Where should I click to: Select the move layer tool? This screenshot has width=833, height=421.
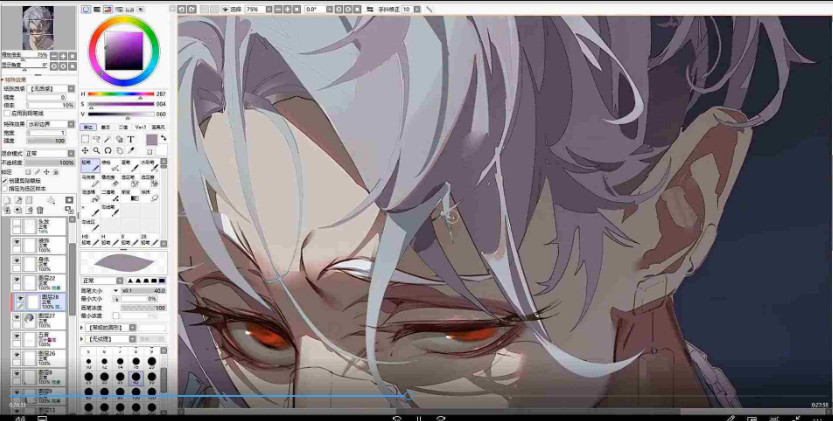tap(85, 150)
